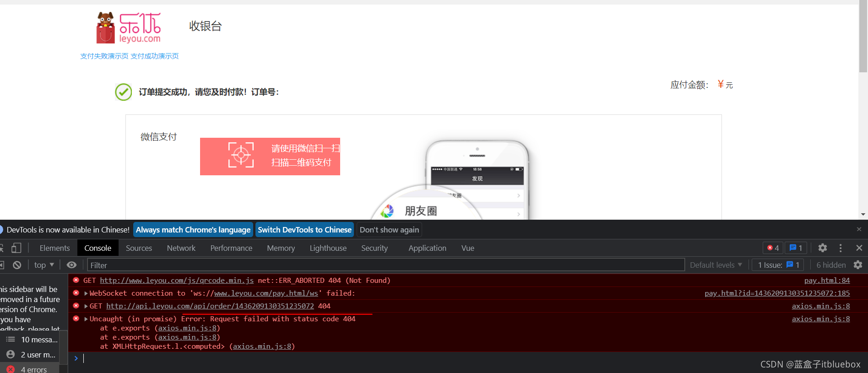
Task: Dismiss the DevTools language notification
Action: (859, 229)
